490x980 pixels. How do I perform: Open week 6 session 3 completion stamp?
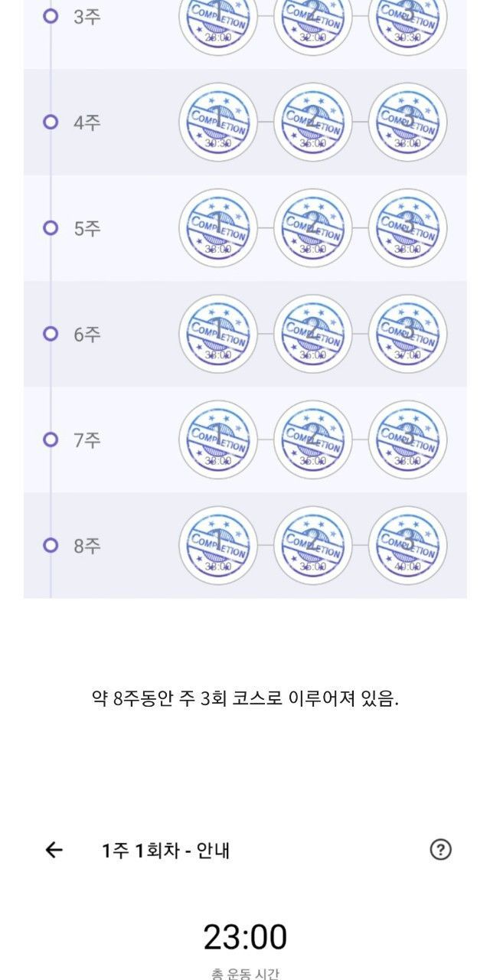point(407,334)
